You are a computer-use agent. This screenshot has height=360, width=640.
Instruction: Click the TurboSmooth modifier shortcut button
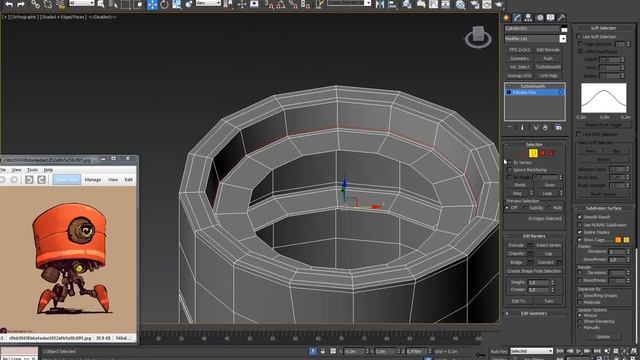pyautogui.click(x=548, y=67)
